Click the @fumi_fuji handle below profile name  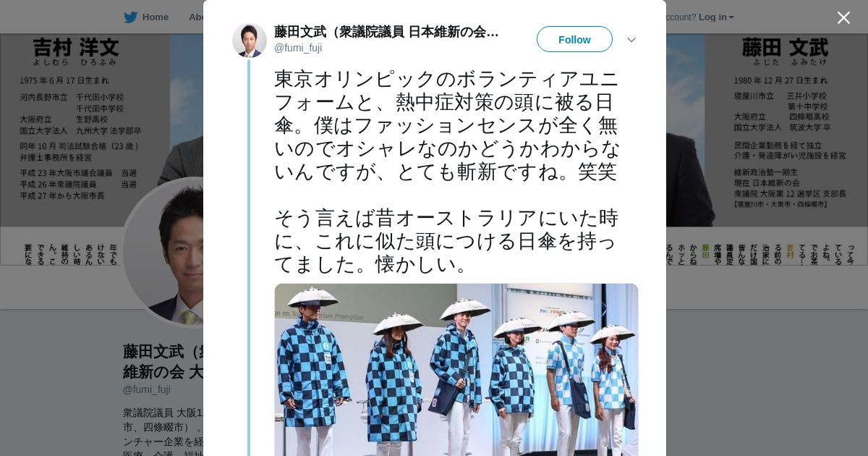tap(147, 389)
